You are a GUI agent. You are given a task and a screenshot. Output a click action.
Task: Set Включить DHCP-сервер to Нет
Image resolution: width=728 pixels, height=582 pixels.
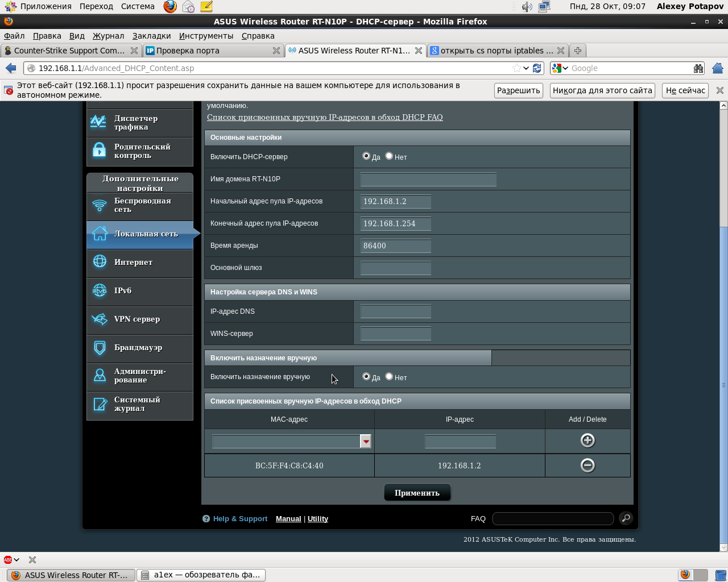[389, 156]
